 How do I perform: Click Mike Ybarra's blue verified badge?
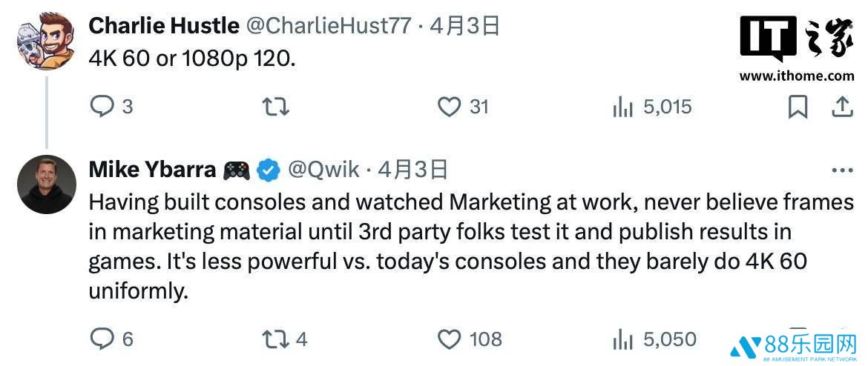point(268,170)
